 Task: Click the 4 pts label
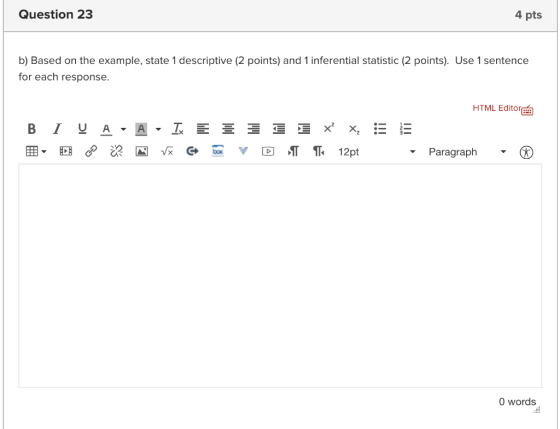point(528,15)
